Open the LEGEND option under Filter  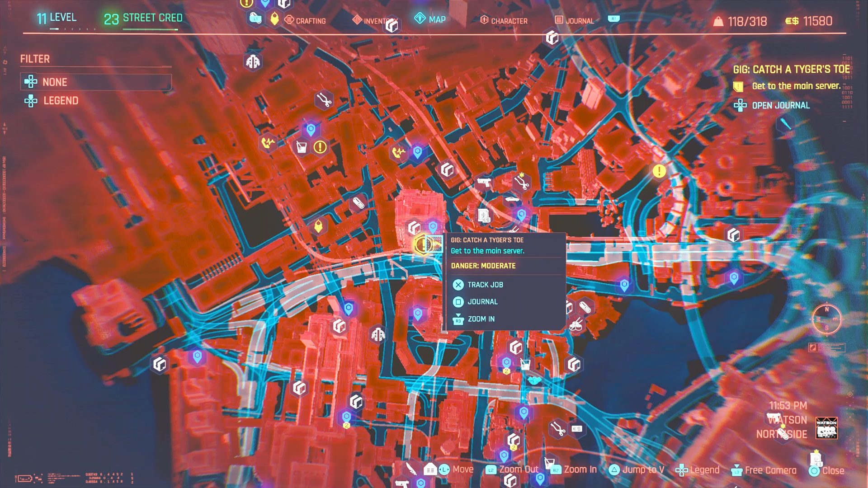[x=52, y=100]
